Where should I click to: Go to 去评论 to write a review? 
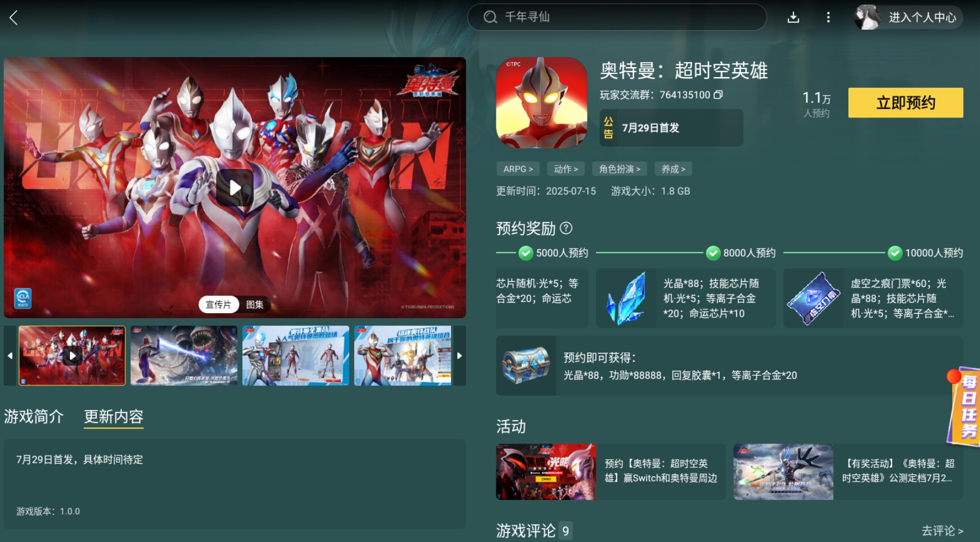942,530
